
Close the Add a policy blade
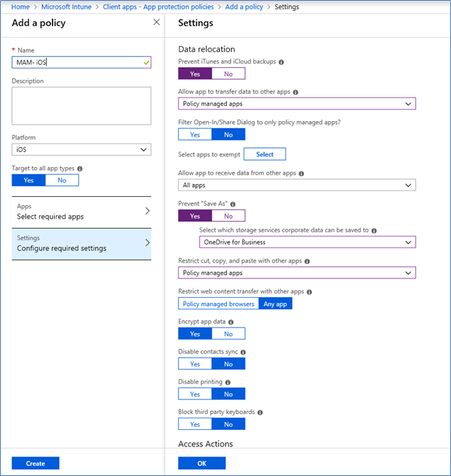click(x=156, y=22)
